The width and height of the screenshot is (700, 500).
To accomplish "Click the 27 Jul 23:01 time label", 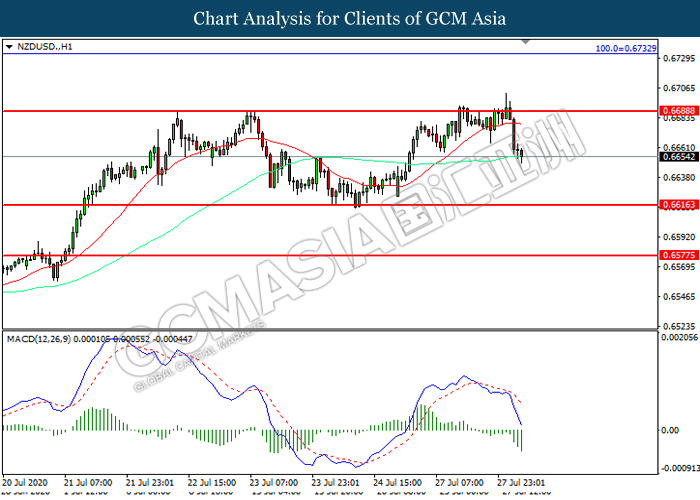I will click(x=521, y=483).
